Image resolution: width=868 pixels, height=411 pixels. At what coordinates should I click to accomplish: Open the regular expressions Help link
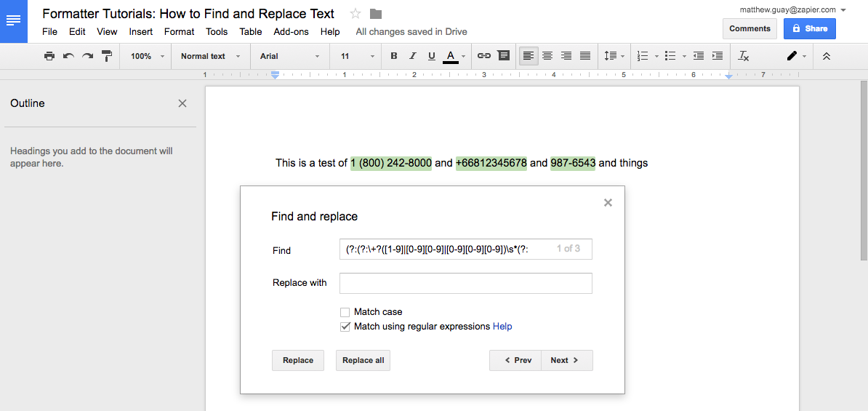[x=502, y=327]
